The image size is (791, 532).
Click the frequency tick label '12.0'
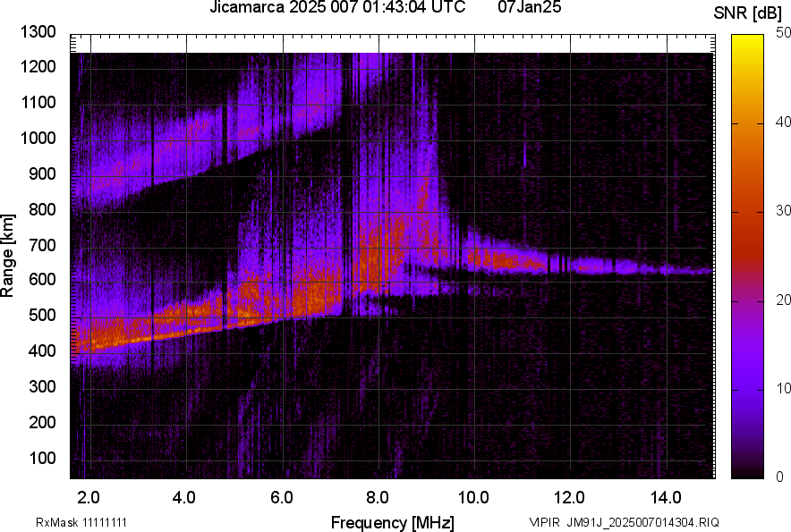pos(570,497)
